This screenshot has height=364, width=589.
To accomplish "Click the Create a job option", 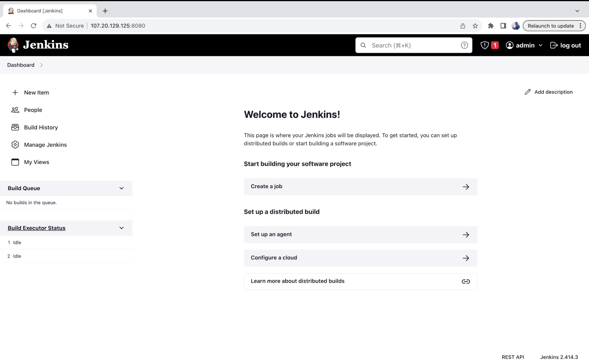I will pyautogui.click(x=360, y=186).
